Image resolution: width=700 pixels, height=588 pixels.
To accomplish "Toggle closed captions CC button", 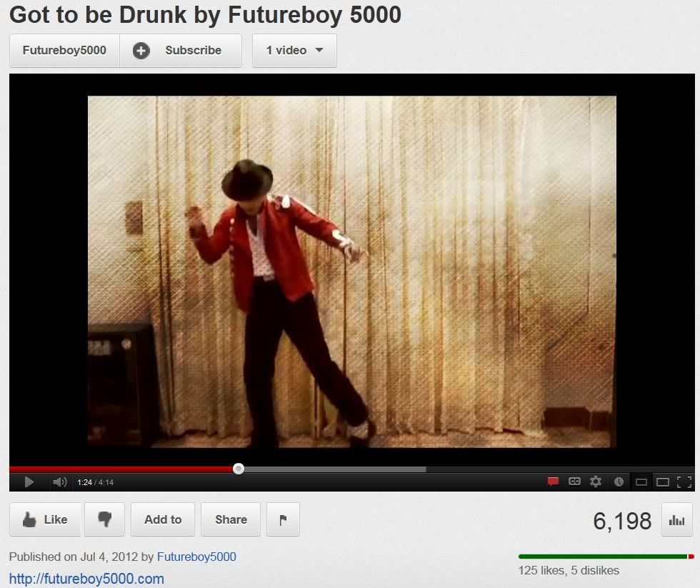I will pos(574,482).
